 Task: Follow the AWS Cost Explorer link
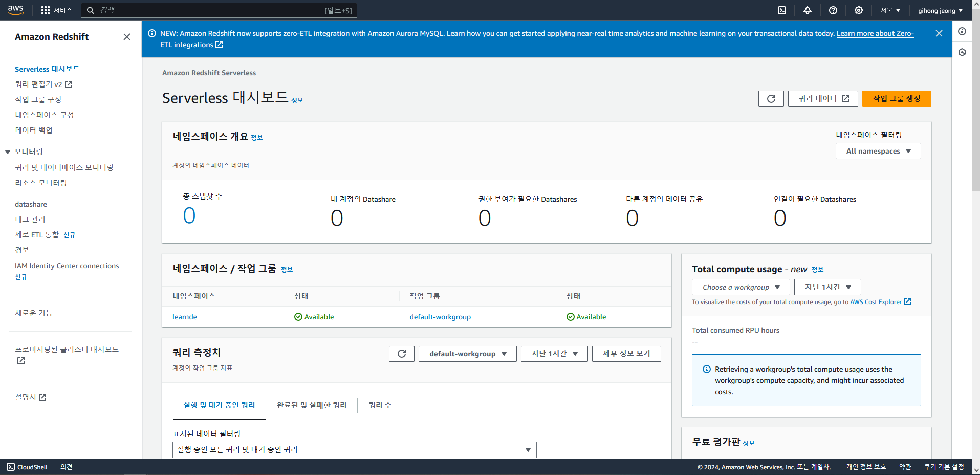click(x=876, y=302)
